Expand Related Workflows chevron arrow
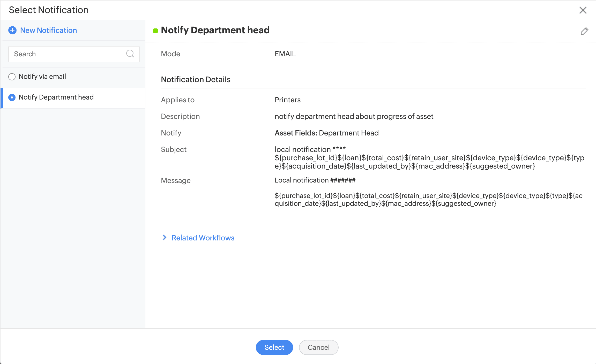The height and width of the screenshot is (364, 596). coord(164,238)
